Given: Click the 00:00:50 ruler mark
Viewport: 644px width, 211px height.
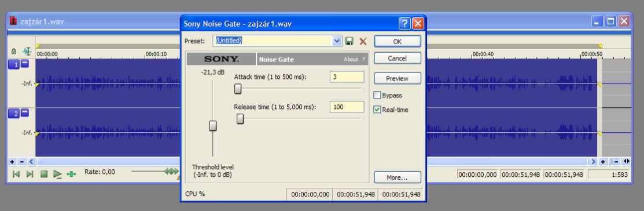Looking at the screenshot, I should (591, 54).
